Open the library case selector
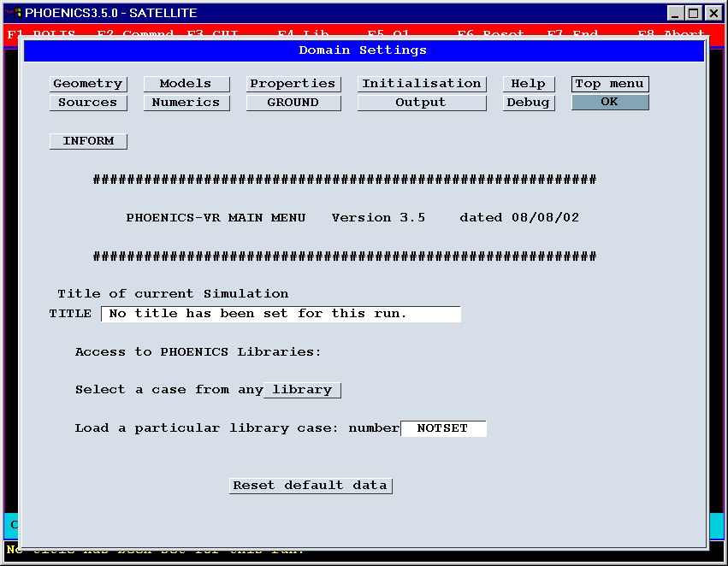 pos(302,390)
